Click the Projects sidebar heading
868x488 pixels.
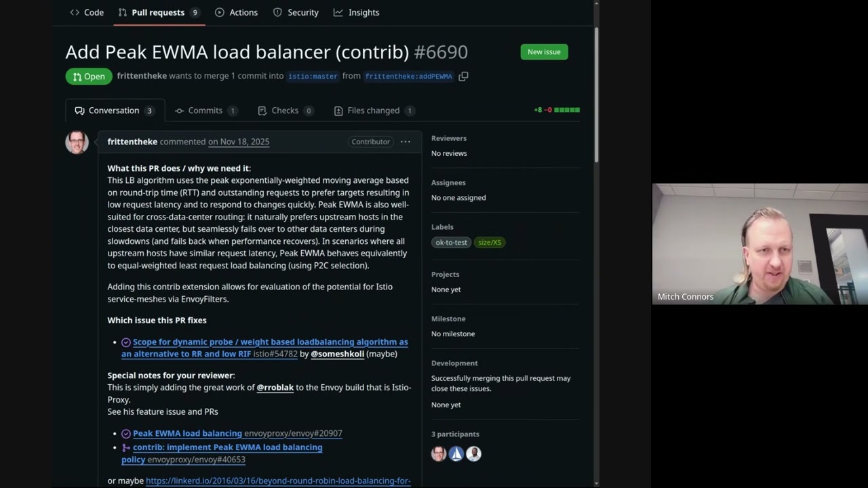445,274
